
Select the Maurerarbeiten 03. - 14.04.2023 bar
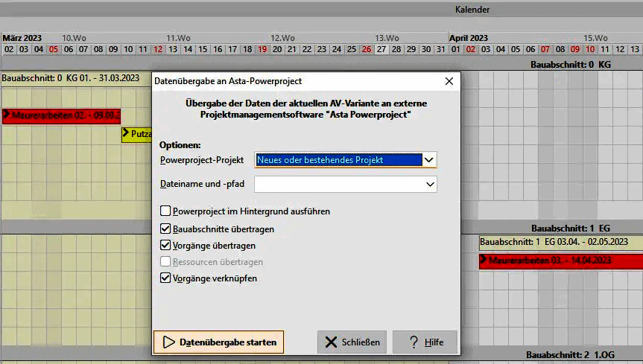click(560, 261)
